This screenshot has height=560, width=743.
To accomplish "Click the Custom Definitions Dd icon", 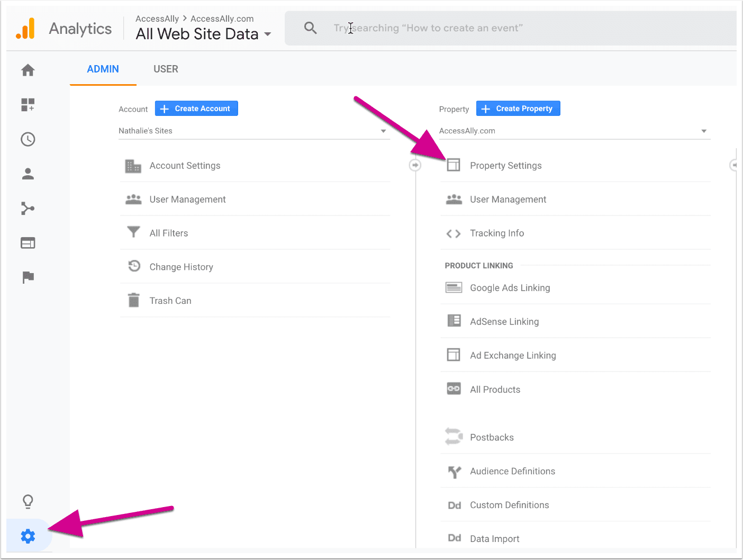I will click(455, 505).
